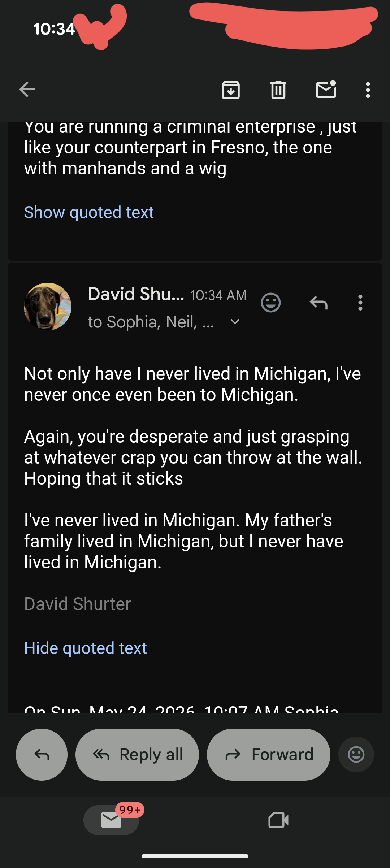Expand recipient details chevron
390x868 pixels.
click(235, 322)
